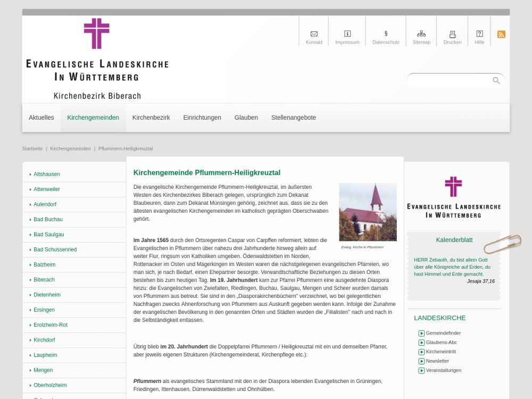
Task: Open the Hilfe question mark icon
Action: pos(479,34)
